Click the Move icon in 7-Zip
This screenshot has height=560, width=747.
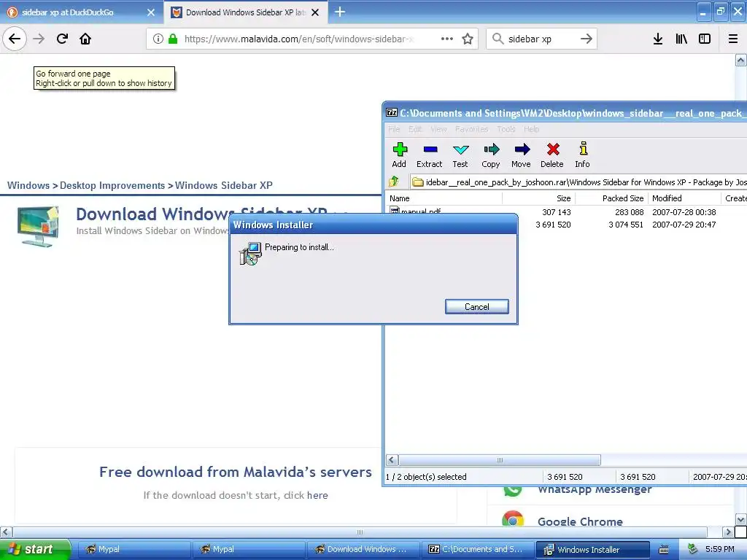coord(521,155)
